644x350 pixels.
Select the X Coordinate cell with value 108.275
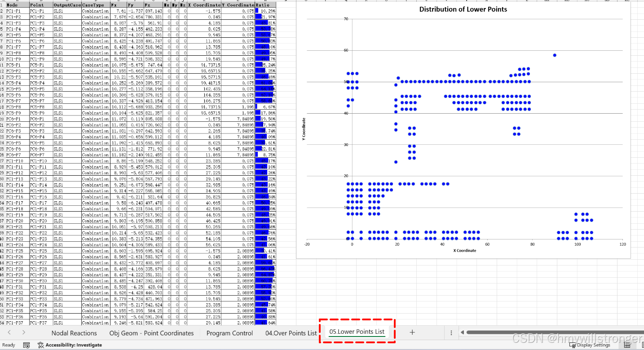pos(204,101)
